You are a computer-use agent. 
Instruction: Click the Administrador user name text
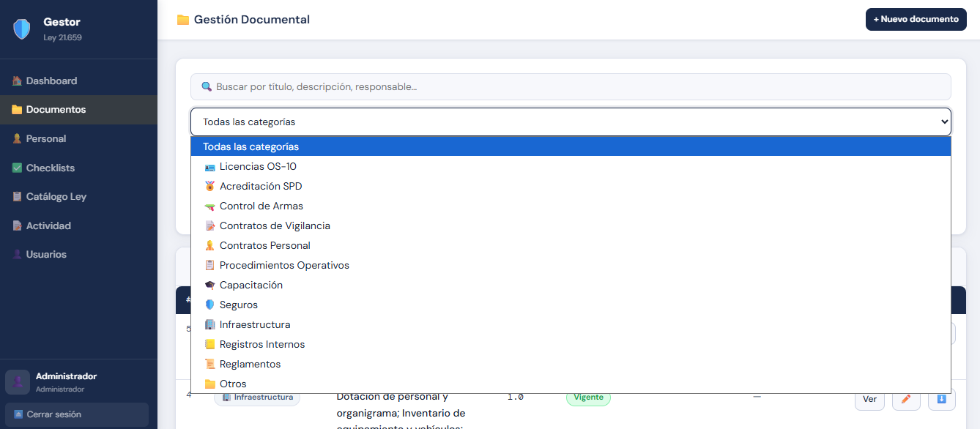pyautogui.click(x=66, y=376)
